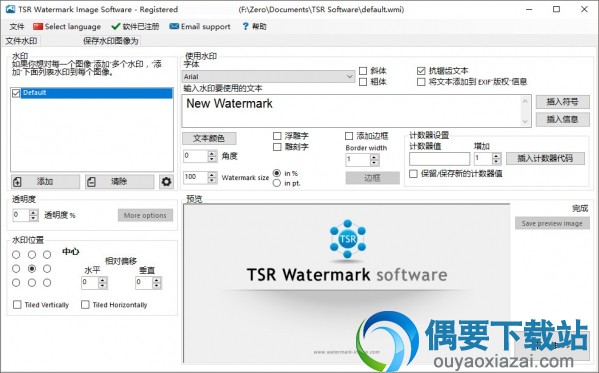The width and height of the screenshot is (599, 373).
Task: Click the red flag language icon
Action: [37, 26]
